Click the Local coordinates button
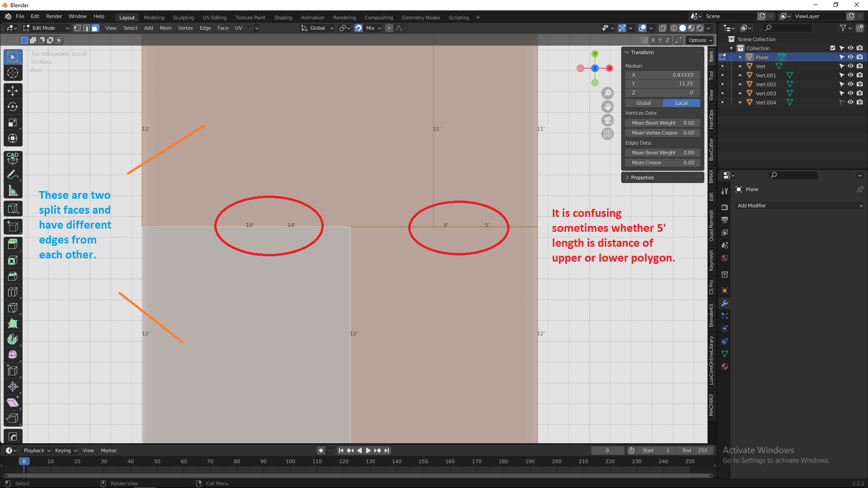 pyautogui.click(x=681, y=103)
